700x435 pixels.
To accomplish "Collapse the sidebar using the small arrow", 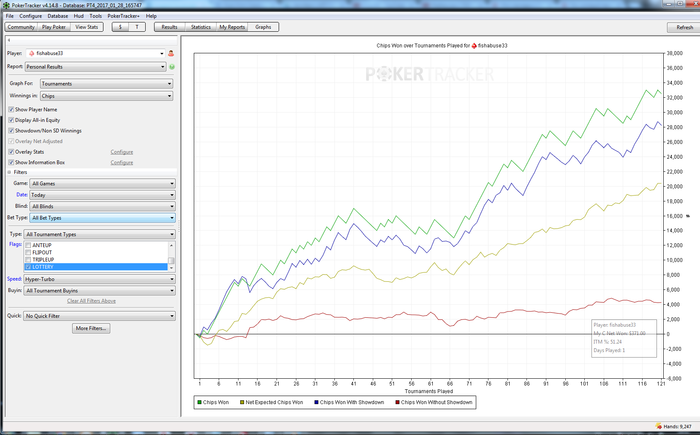I will (x=8, y=40).
